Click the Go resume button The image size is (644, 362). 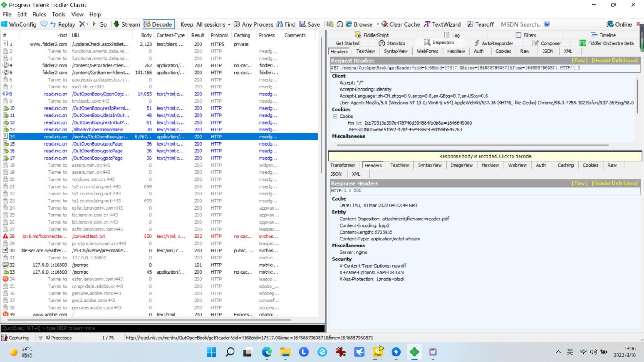[100, 24]
